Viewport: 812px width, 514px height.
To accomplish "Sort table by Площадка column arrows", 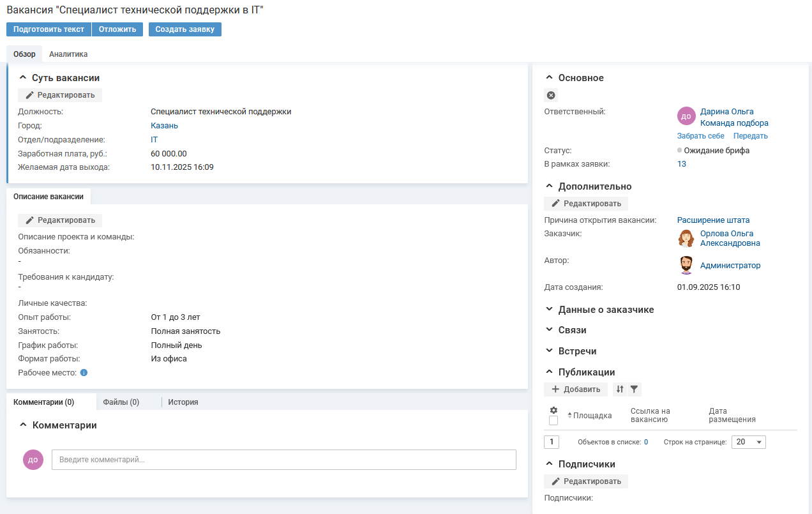I will click(x=570, y=416).
